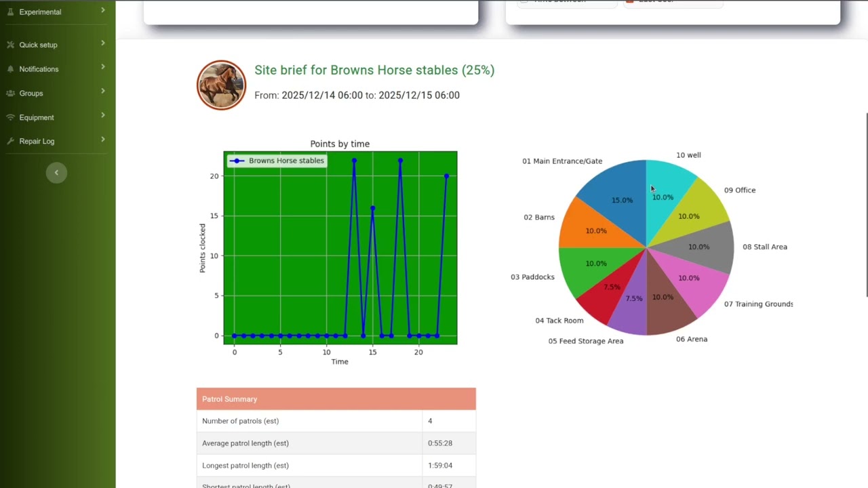Image resolution: width=868 pixels, height=488 pixels.
Task: Click the Browns Horse stables avatar
Action: 221,85
